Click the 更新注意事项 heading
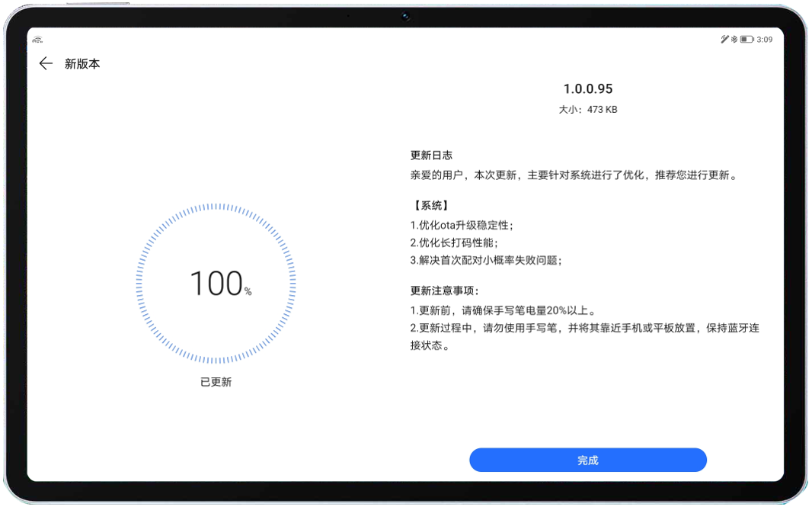 coord(445,290)
